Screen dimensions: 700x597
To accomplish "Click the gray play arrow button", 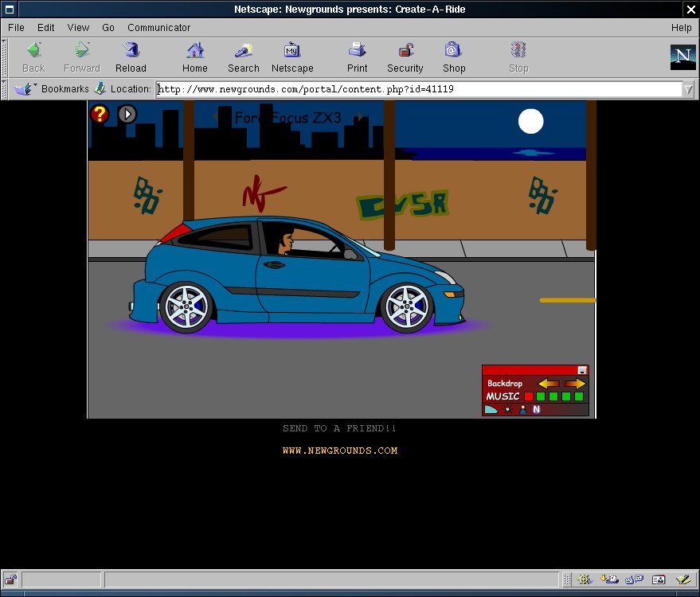I will tap(127, 114).
